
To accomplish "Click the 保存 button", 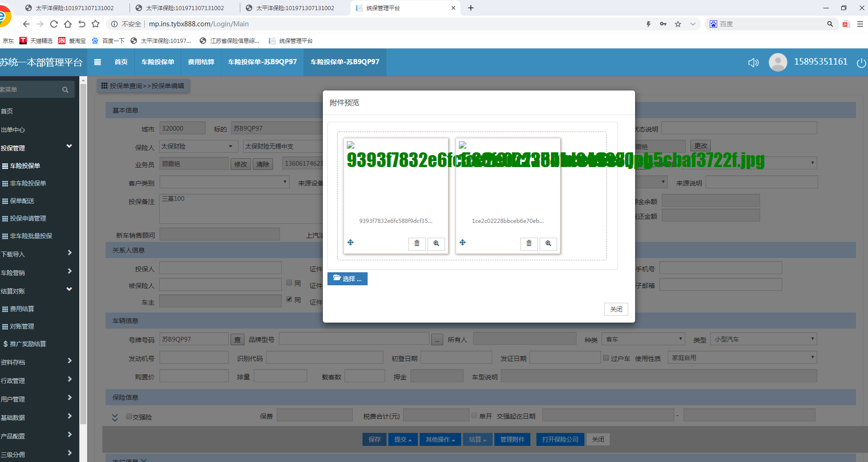I will 375,439.
